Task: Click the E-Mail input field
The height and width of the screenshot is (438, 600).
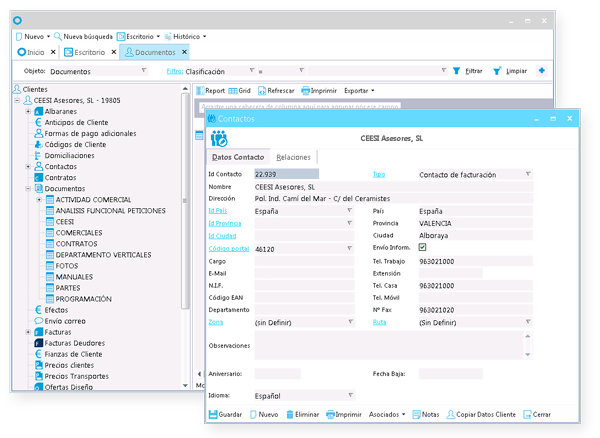Action: [x=304, y=273]
